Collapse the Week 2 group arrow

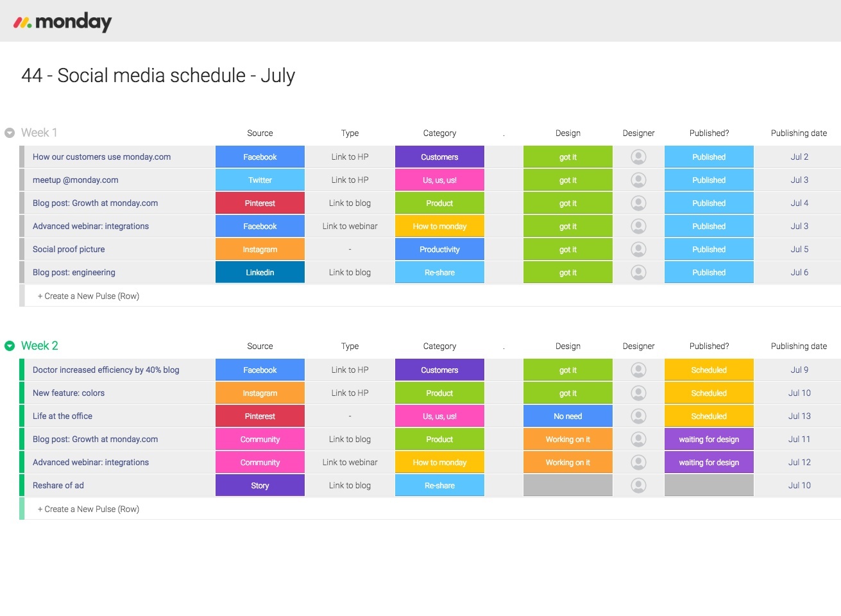coord(10,346)
